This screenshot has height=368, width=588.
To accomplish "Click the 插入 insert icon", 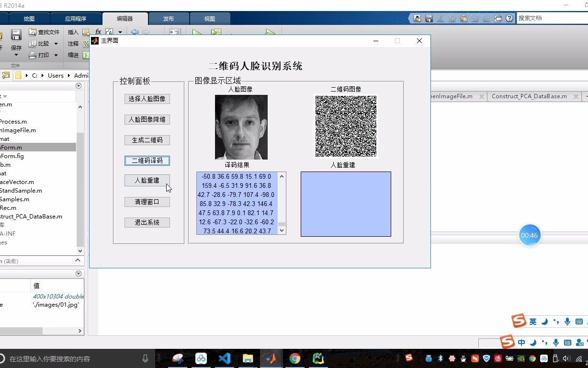I will (86, 32).
